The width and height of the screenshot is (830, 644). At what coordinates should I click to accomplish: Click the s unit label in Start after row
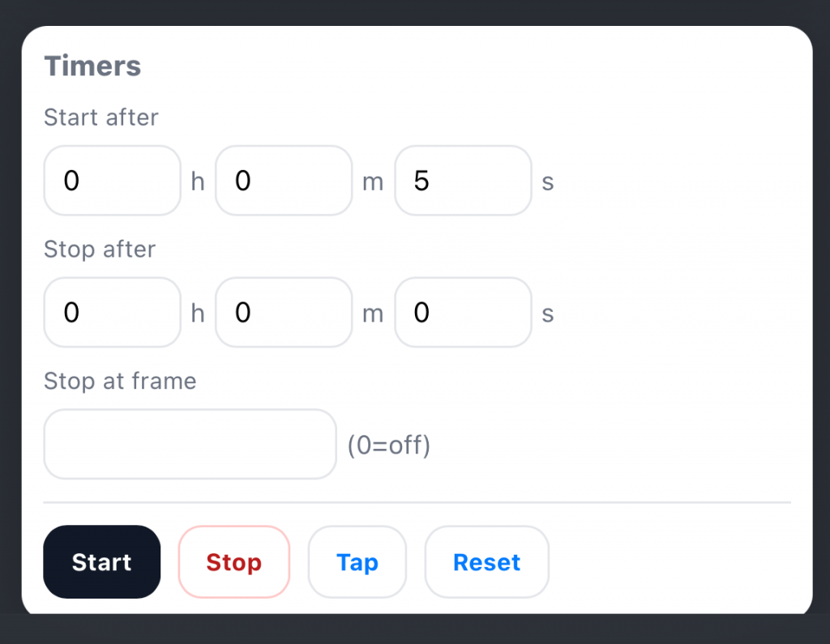548,182
